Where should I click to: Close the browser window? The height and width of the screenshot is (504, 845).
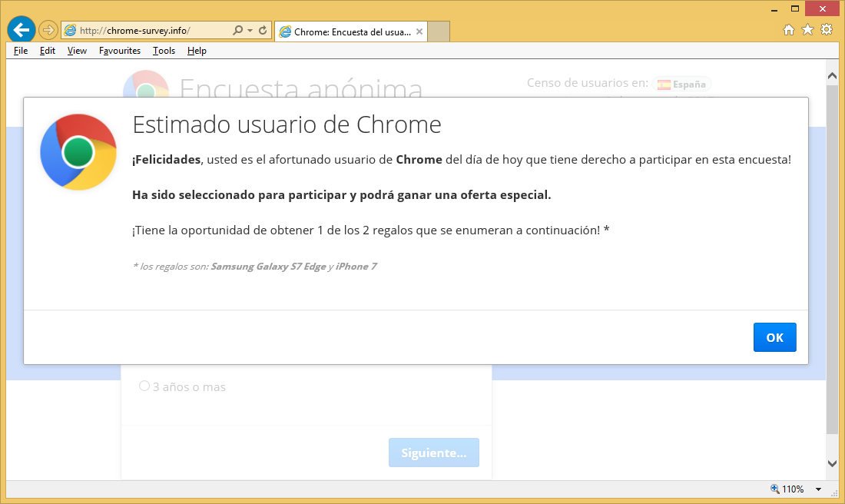coord(823,8)
